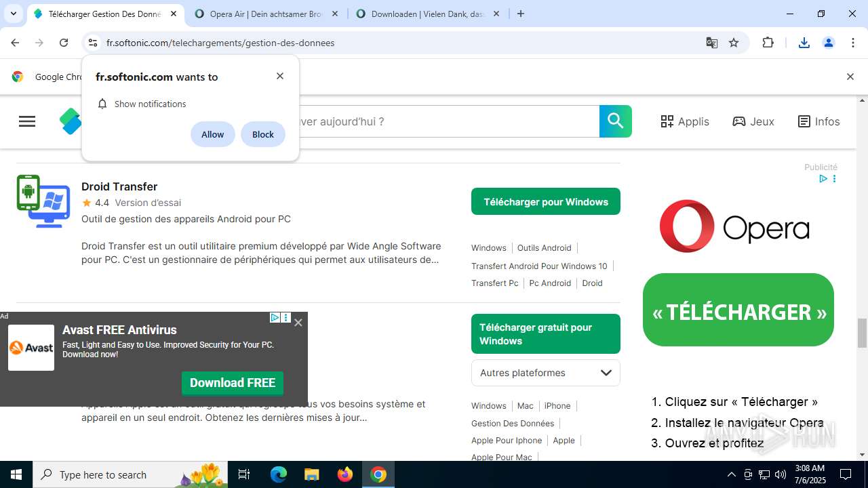Switch to Downloaden Vielen Dank tab

(427, 14)
